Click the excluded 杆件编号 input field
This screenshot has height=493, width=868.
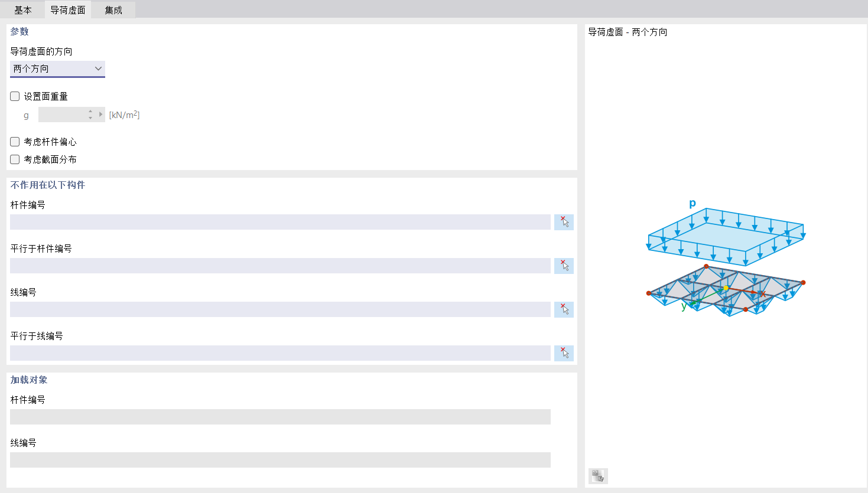(280, 222)
